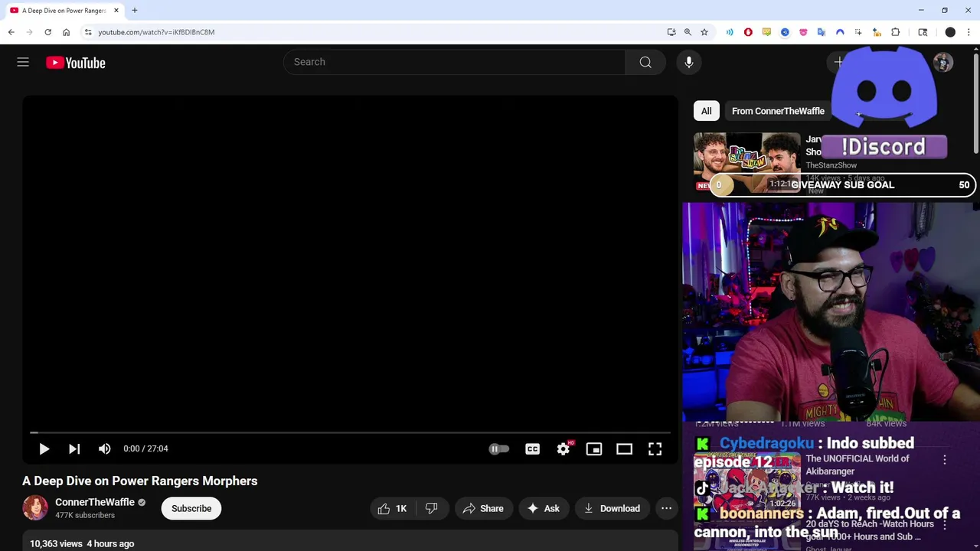Open the TheStanzShow video thumbnail
The width and height of the screenshot is (980, 551).
(x=747, y=162)
